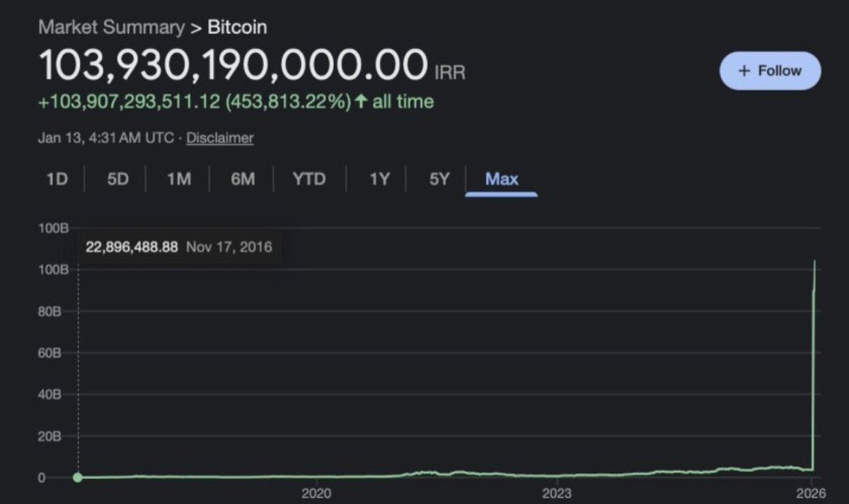Image resolution: width=849 pixels, height=504 pixels.
Task: Open the 1Y chart view
Action: pyautogui.click(x=379, y=179)
